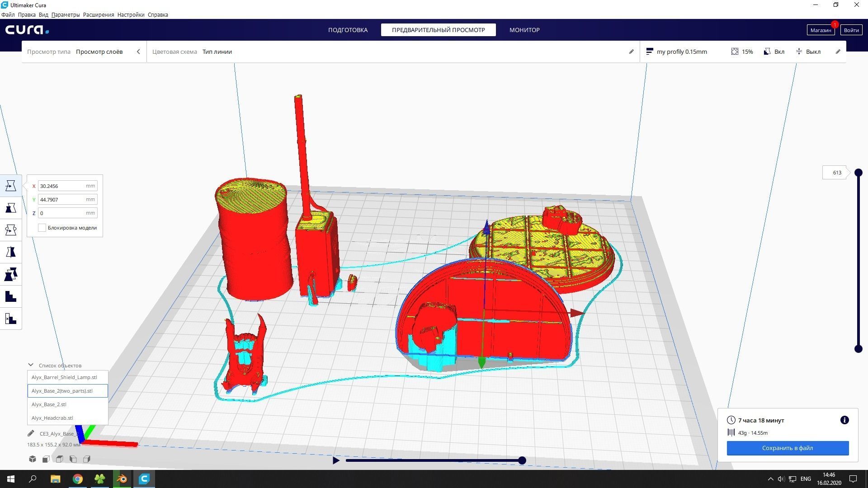
Task: Select the Rotate tool icon
Action: tap(11, 230)
